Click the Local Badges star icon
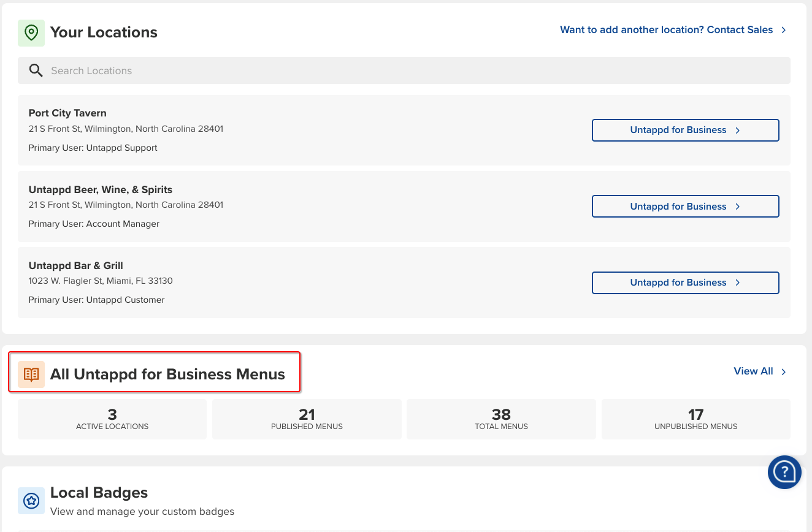812x532 pixels. pos(31,501)
